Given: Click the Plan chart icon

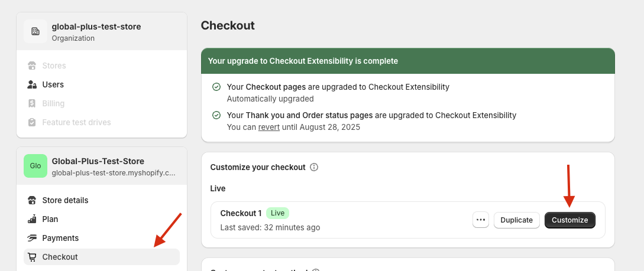Looking at the screenshot, I should (x=31, y=219).
